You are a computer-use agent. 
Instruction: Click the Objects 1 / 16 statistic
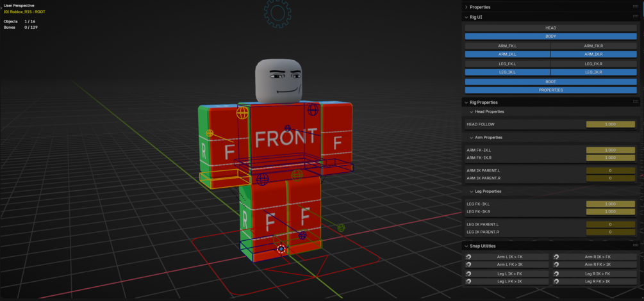(19, 21)
